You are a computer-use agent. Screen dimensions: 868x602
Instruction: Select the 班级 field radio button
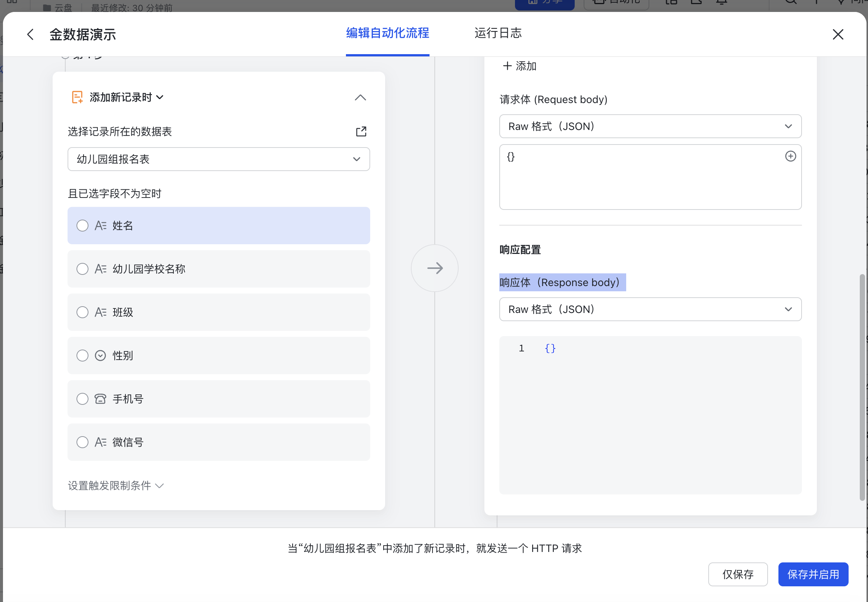click(82, 312)
